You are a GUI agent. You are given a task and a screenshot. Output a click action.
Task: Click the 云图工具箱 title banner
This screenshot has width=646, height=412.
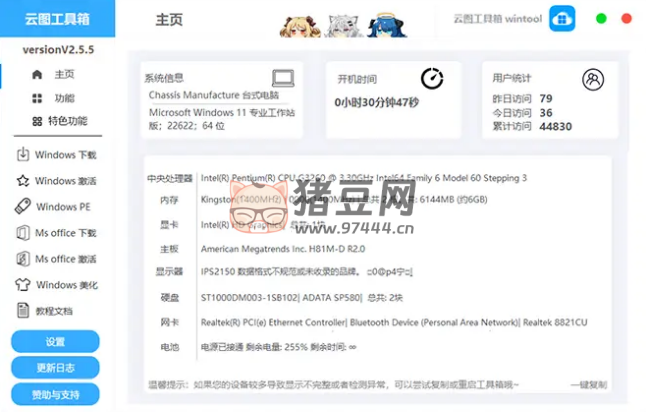click(58, 19)
